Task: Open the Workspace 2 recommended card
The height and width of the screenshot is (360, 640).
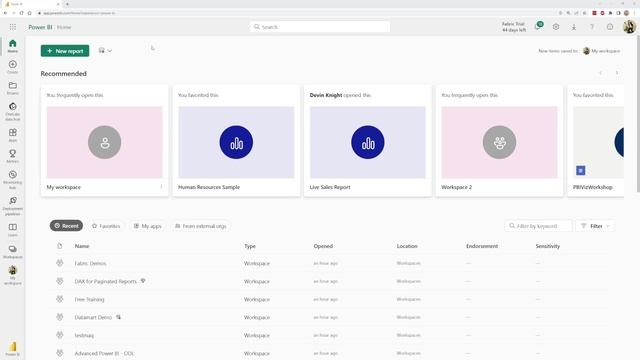Action: 499,141
